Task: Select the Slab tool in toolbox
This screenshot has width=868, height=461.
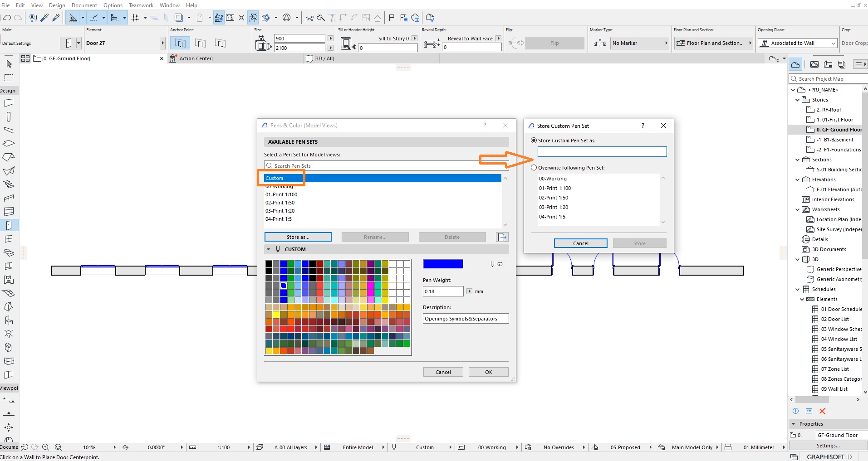Action: [9, 144]
